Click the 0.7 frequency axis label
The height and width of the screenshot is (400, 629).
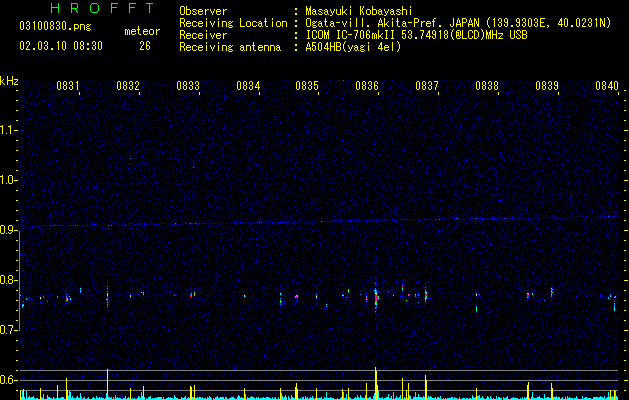click(8, 330)
